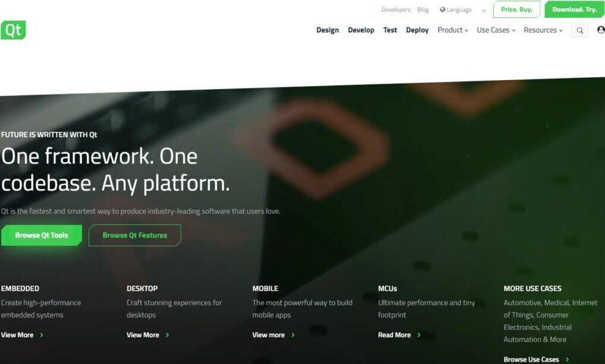
Task: Click the Download. Try. button
Action: [574, 10]
